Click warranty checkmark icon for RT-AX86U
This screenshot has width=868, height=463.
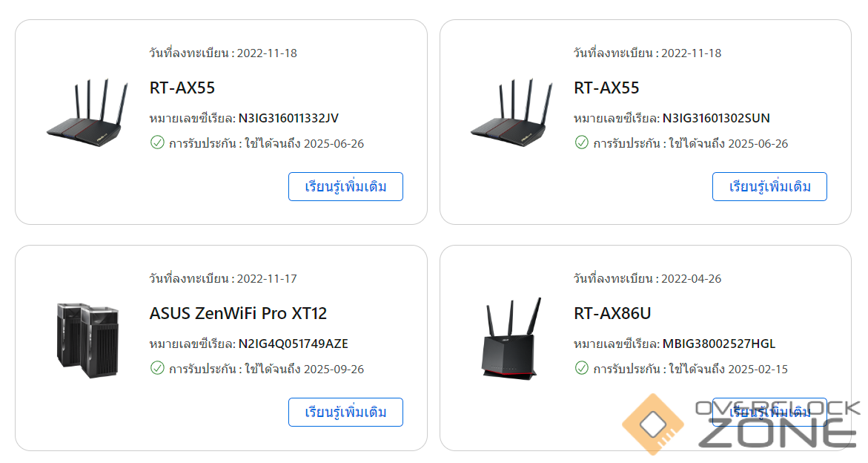pyautogui.click(x=581, y=368)
